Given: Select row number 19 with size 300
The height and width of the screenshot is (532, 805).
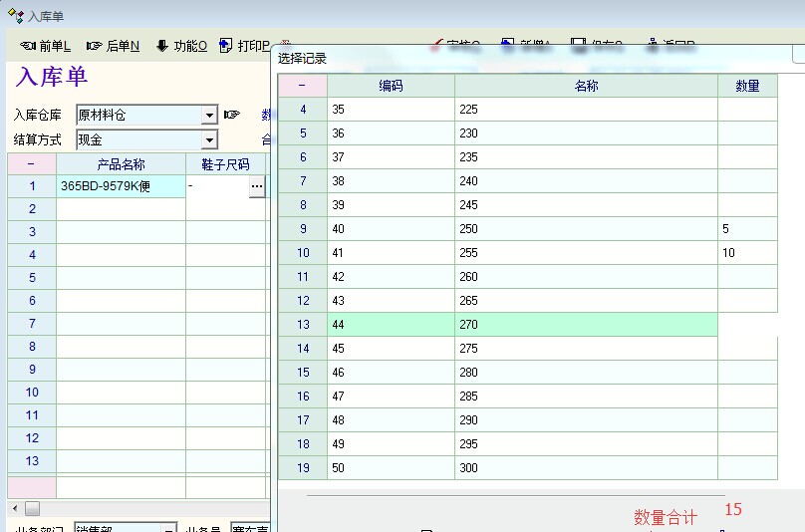Looking at the screenshot, I should click(303, 468).
